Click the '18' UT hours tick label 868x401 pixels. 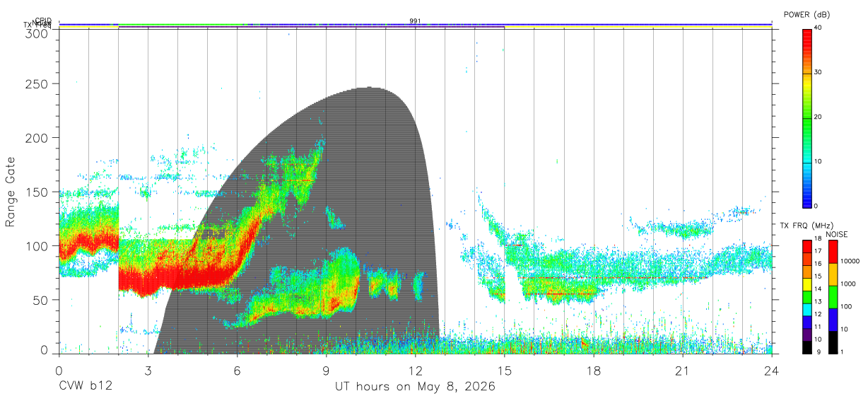594,371
